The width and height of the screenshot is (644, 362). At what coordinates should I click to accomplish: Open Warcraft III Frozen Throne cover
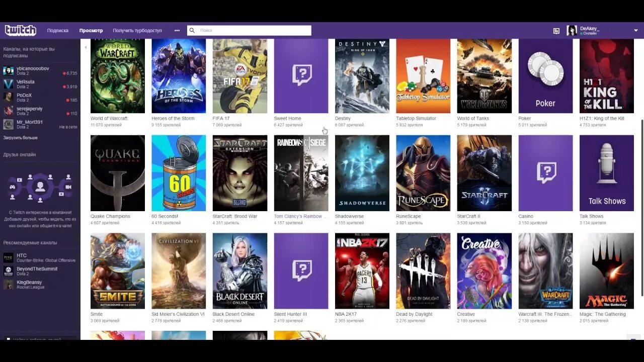(545, 271)
